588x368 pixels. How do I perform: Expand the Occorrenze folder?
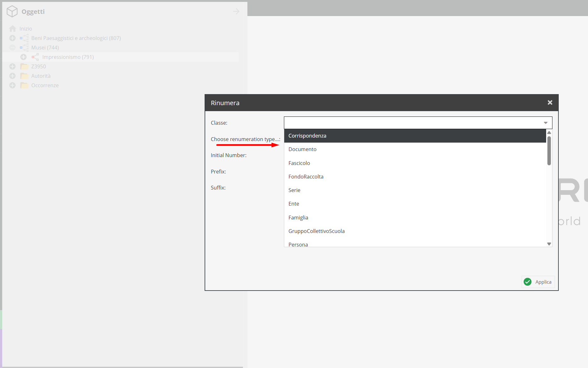coord(12,85)
